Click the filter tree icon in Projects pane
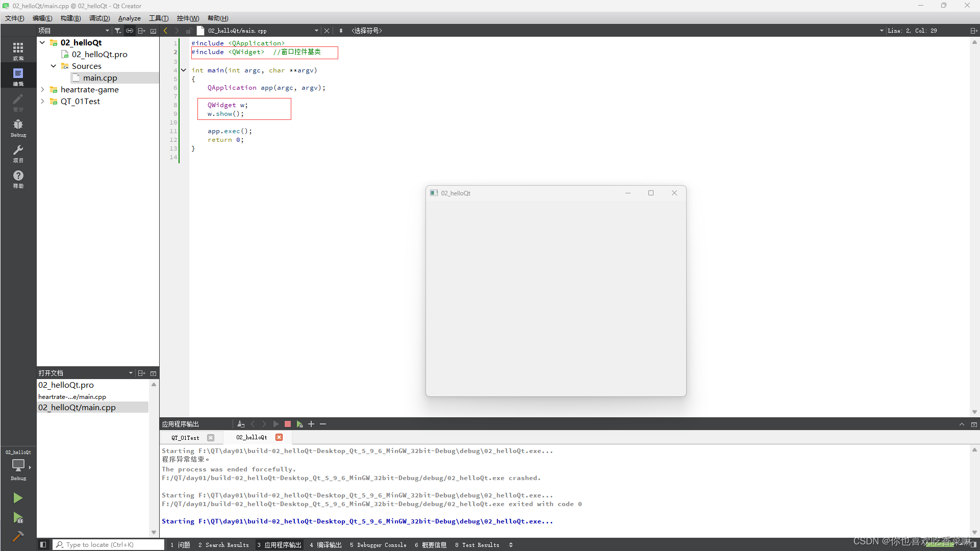This screenshot has width=980, height=551. (x=118, y=31)
